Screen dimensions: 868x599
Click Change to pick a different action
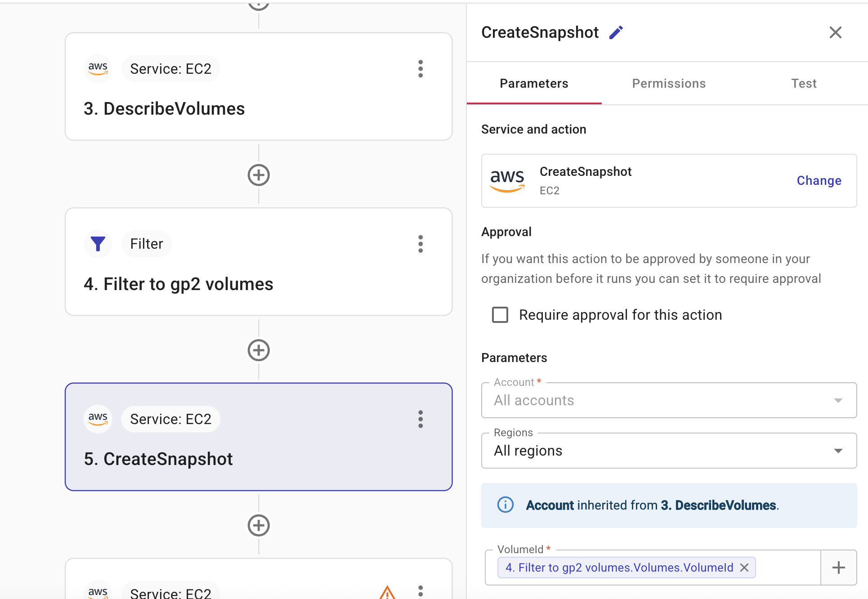click(819, 180)
